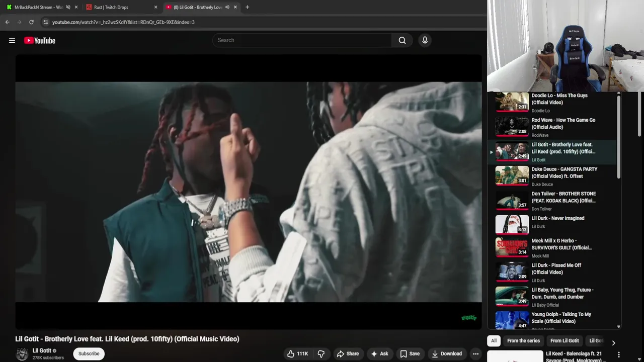The width and height of the screenshot is (644, 362).
Task: Go forward in browser history
Action: coord(19,22)
